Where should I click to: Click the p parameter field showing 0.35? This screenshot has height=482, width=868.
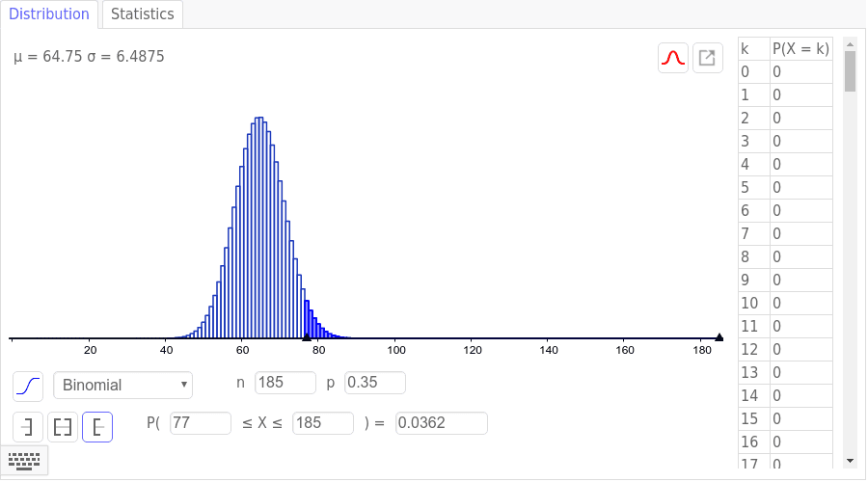[x=375, y=383]
